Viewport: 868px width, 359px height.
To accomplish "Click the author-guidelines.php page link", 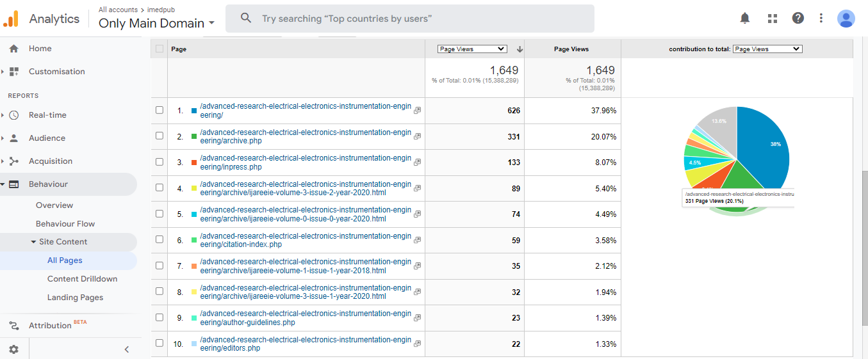I will pos(305,318).
